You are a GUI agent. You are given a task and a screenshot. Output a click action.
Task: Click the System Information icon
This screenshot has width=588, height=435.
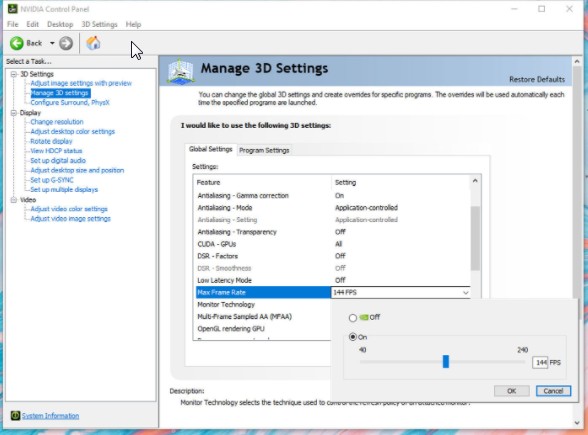point(15,416)
